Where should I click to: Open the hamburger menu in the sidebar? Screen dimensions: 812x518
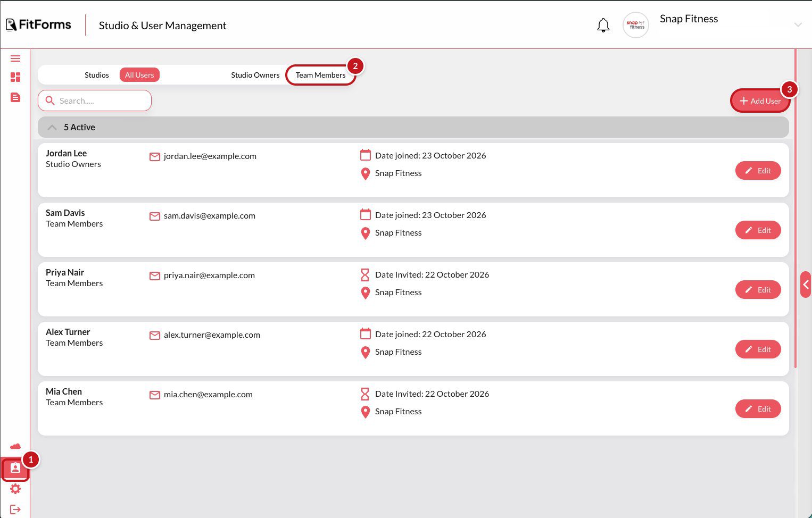pos(15,59)
